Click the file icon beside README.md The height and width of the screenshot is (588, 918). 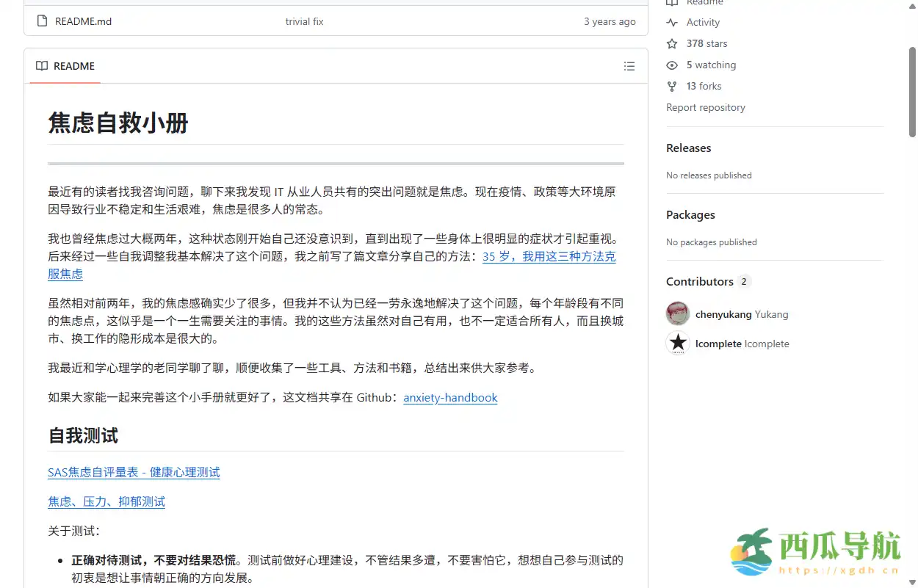coord(40,21)
